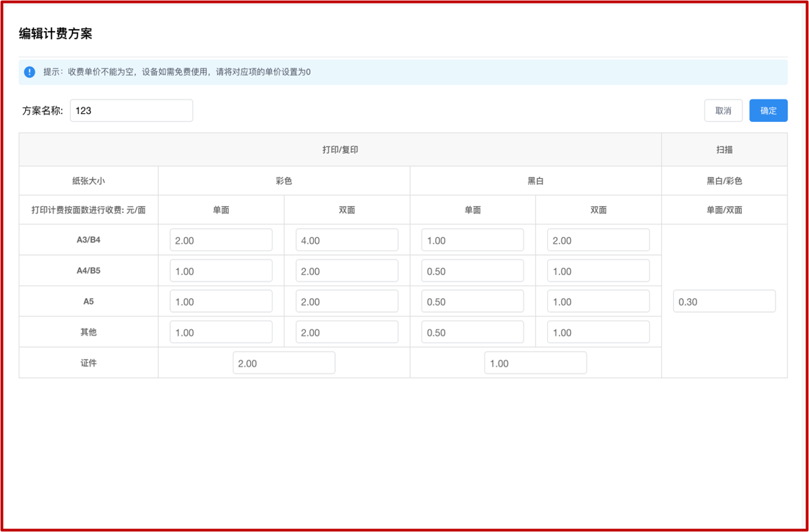Screen dimensions: 809x532
Task: Click the 扫描 column header
Action: pos(724,150)
